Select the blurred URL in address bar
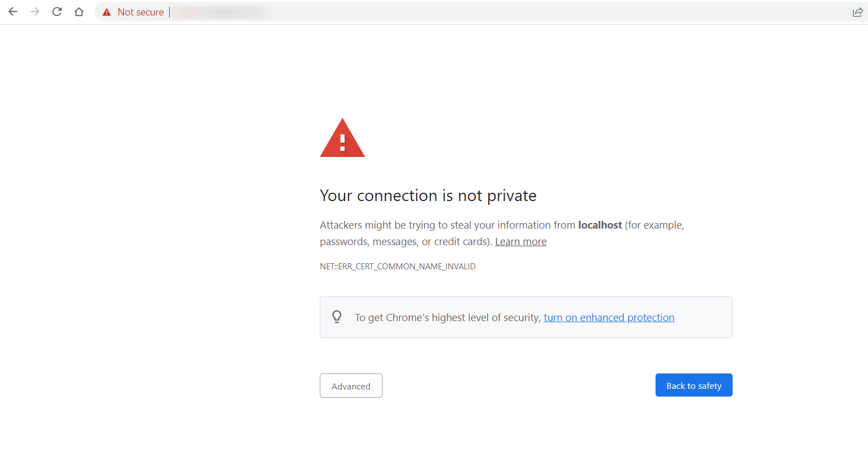Image resolution: width=868 pixels, height=450 pixels. click(x=222, y=12)
